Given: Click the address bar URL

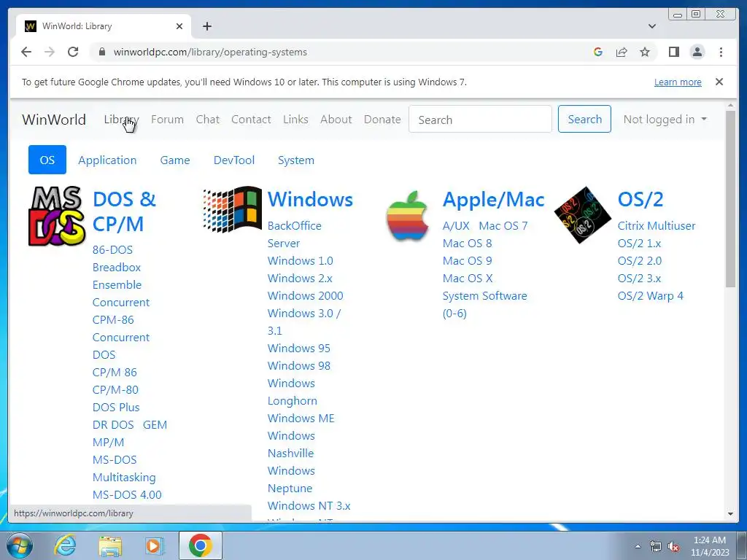Looking at the screenshot, I should [x=210, y=52].
